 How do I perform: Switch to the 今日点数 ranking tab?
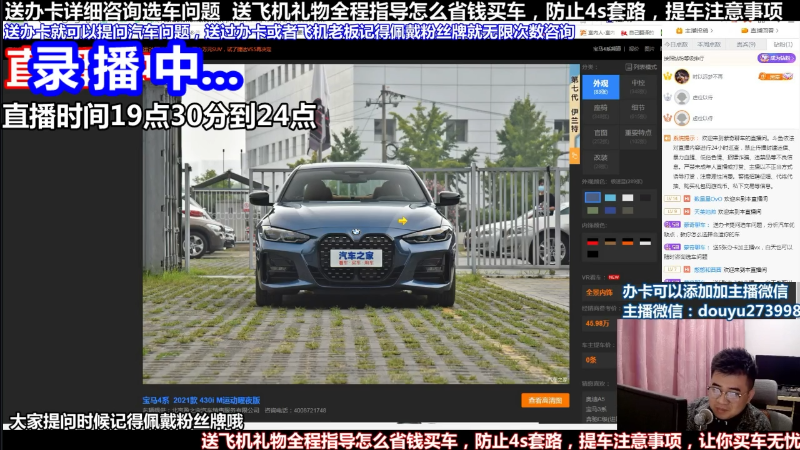point(676,44)
